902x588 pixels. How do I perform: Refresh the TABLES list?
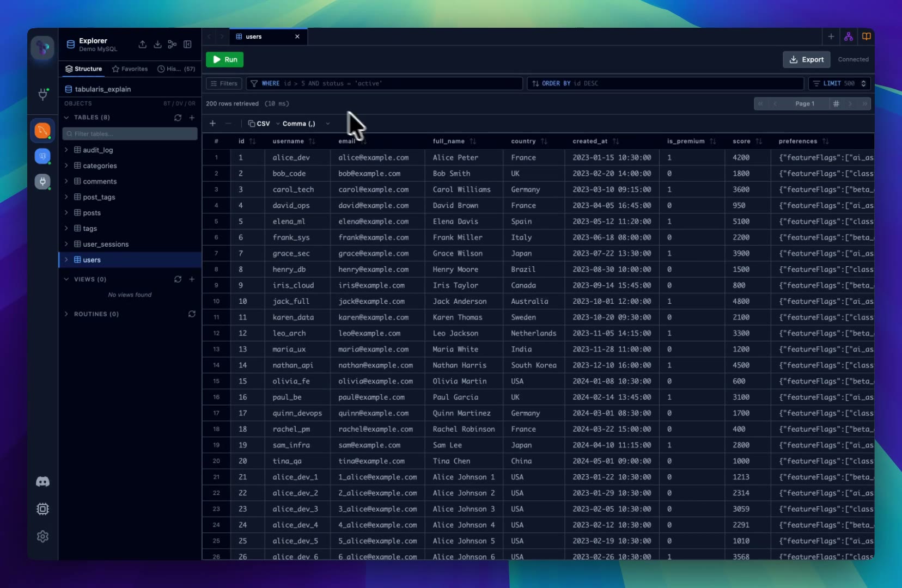point(178,118)
